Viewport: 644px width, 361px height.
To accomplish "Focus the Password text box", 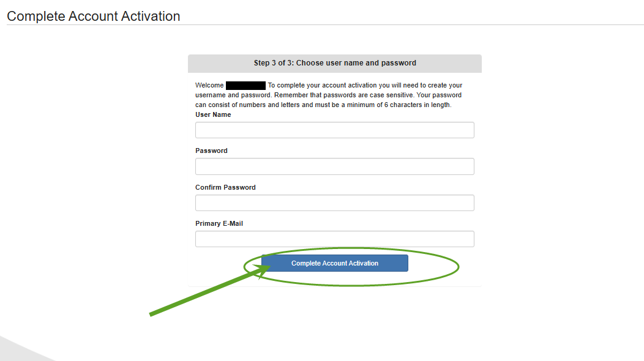I will 334,166.
